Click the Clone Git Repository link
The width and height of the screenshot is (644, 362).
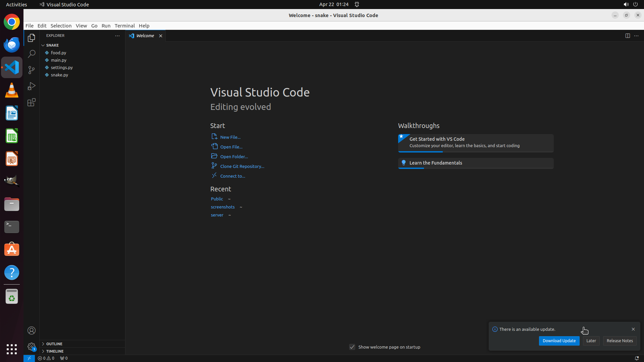pos(242,166)
